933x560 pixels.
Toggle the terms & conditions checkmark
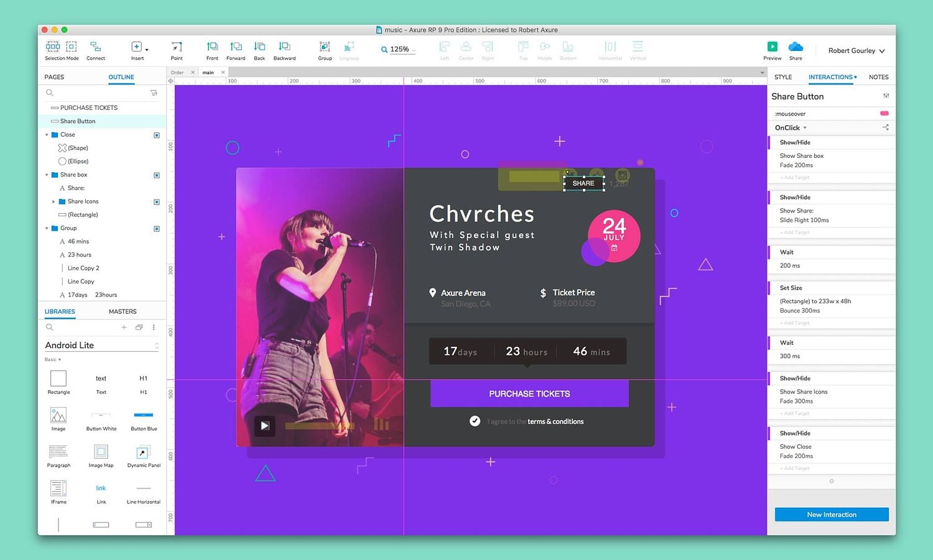475,421
